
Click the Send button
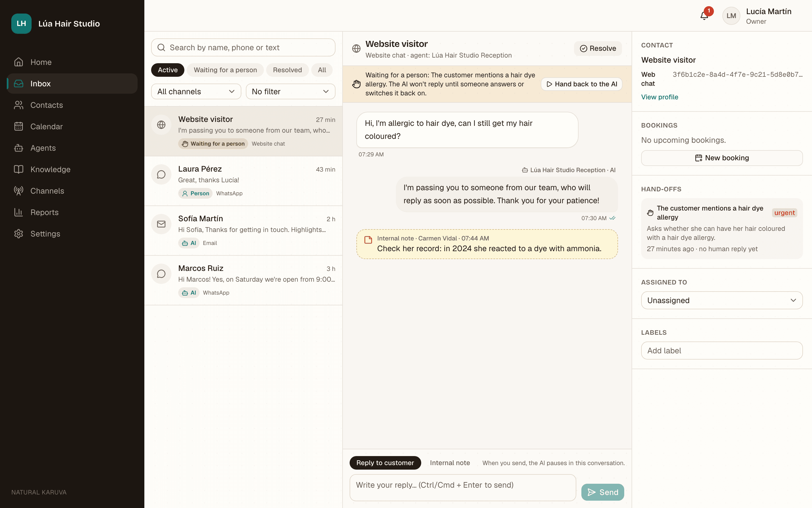pyautogui.click(x=603, y=492)
